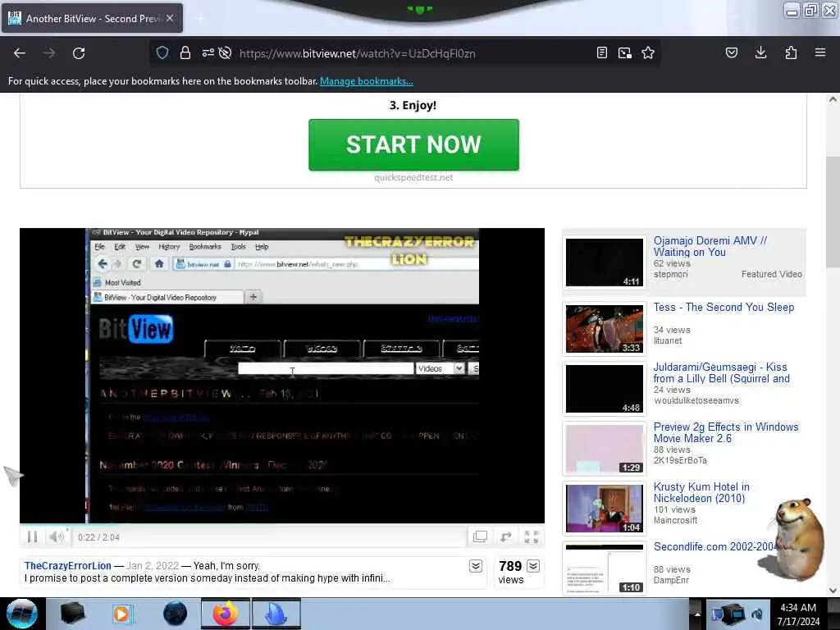
Task: Click the 1:04 Krusty Kum thumbnail
Action: (605, 509)
